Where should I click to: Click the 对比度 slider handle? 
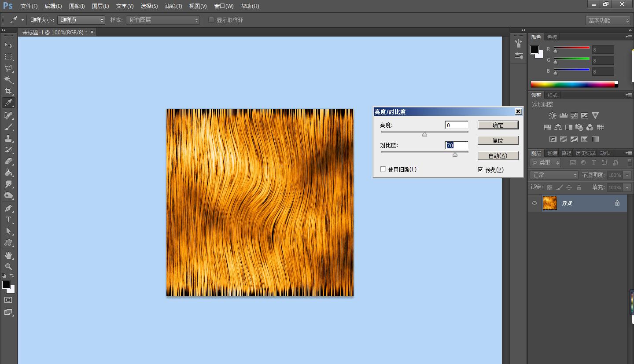click(x=455, y=154)
